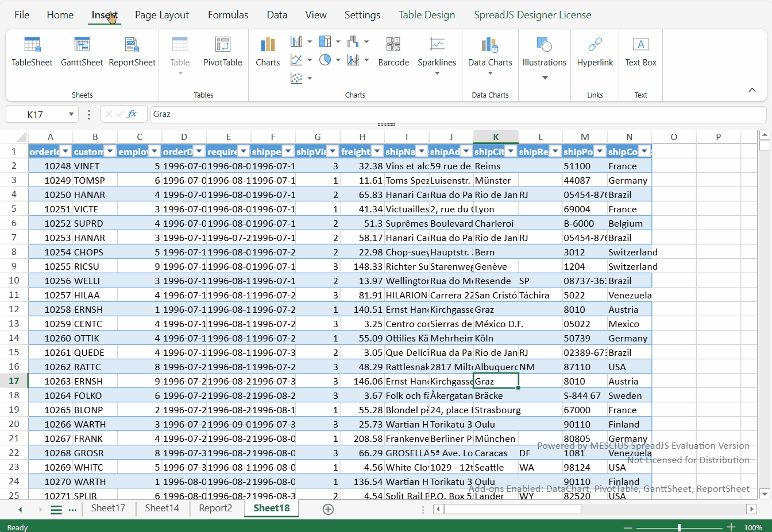The image size is (772, 532).
Task: Insert a ReportSheet
Action: (132, 52)
